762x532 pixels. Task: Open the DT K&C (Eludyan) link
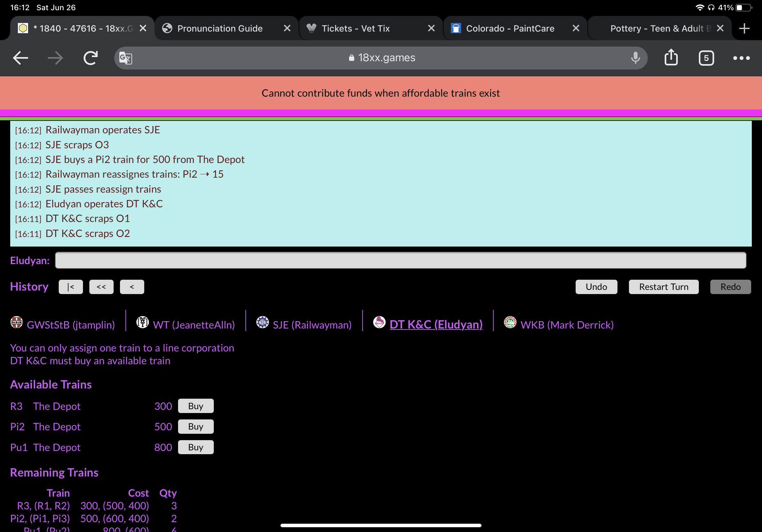pos(436,324)
